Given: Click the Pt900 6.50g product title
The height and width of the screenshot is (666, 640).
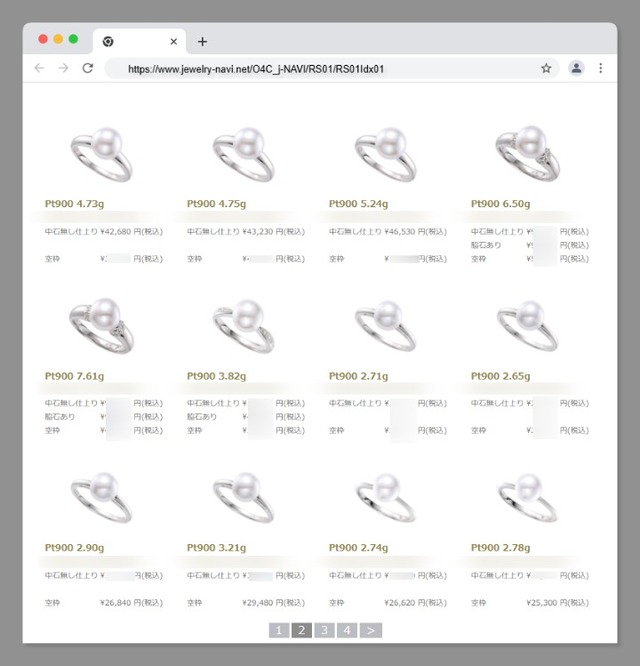Looking at the screenshot, I should point(501,204).
